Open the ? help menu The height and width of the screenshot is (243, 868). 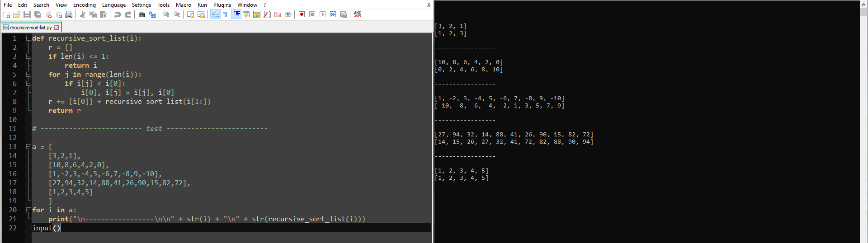click(x=265, y=5)
